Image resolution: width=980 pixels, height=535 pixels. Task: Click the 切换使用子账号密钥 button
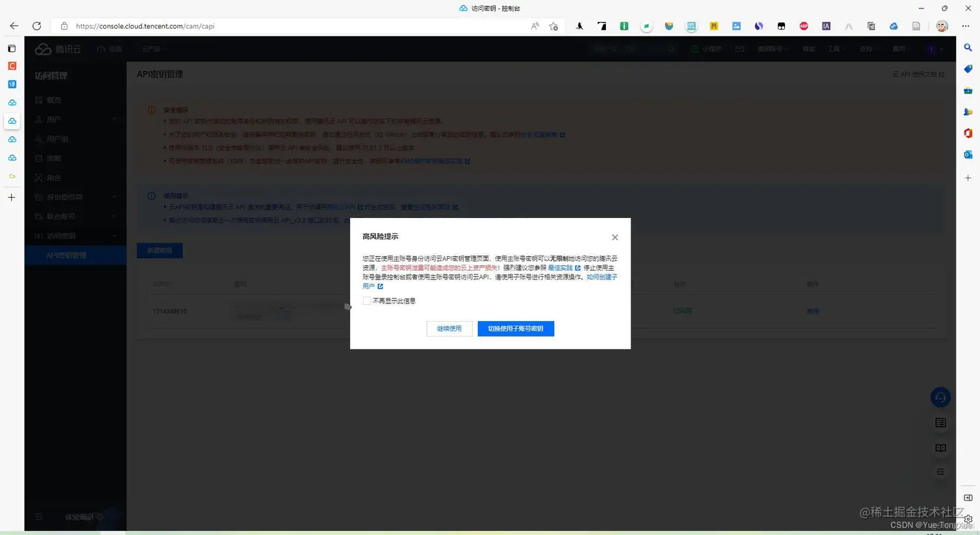(515, 328)
